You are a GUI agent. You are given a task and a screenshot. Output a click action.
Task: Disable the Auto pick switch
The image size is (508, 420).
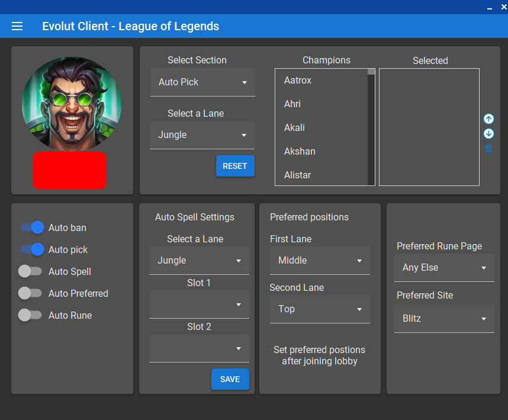click(x=32, y=249)
